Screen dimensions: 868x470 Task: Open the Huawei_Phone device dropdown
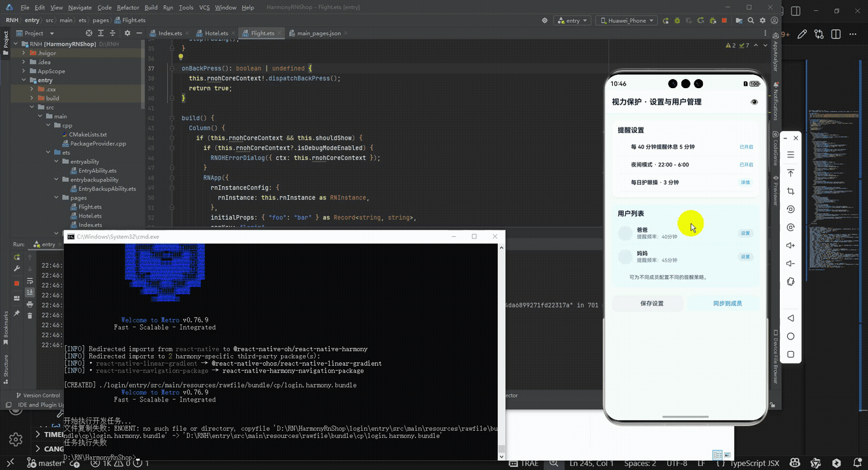coord(626,20)
